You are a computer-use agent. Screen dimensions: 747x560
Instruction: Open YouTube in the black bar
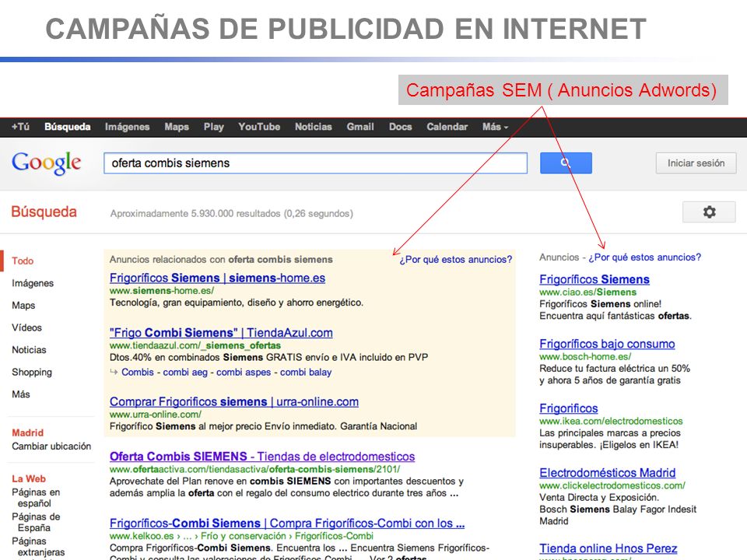tap(259, 127)
